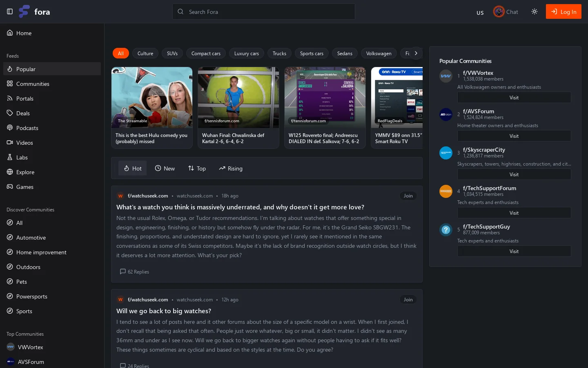
Task: Select the All filter chip
Action: (121, 53)
